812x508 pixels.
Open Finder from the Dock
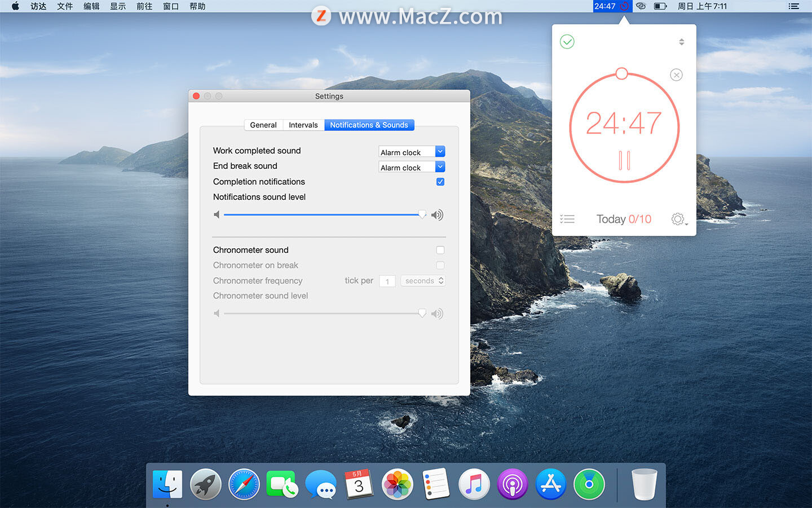[x=167, y=484]
